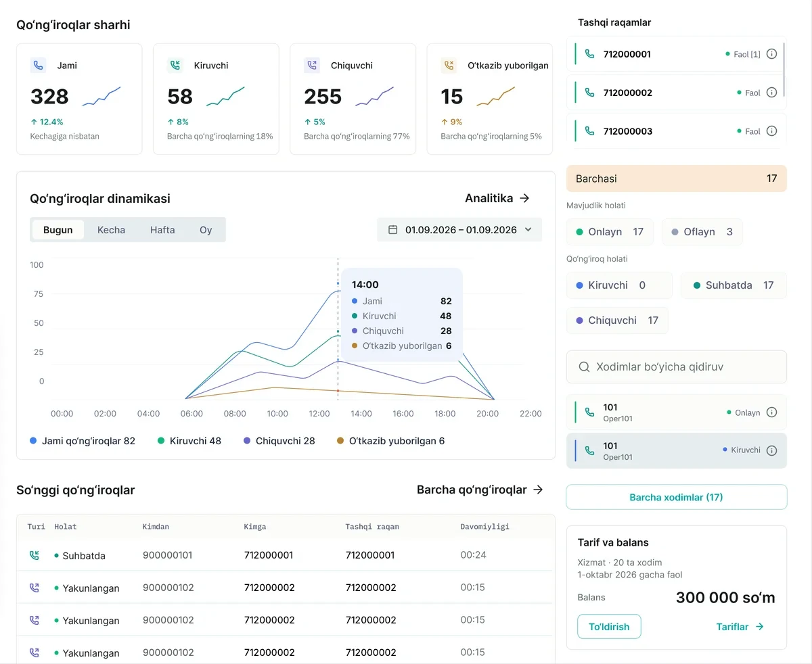The width and height of the screenshot is (812, 664).
Task: Click the calendar icon in date range picker
Action: point(392,230)
